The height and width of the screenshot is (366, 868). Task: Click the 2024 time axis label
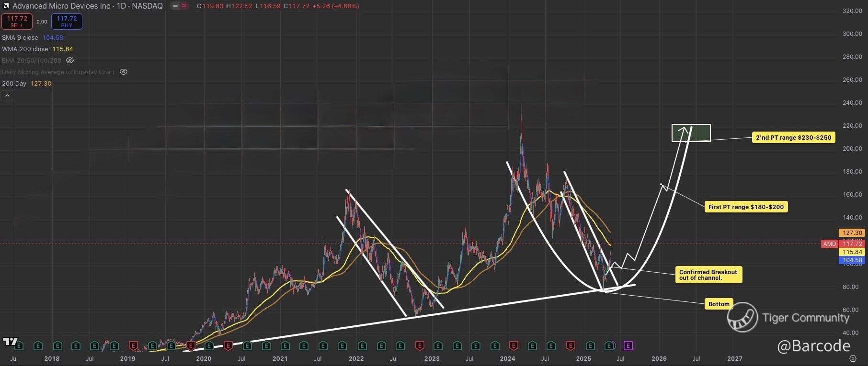pyautogui.click(x=507, y=359)
